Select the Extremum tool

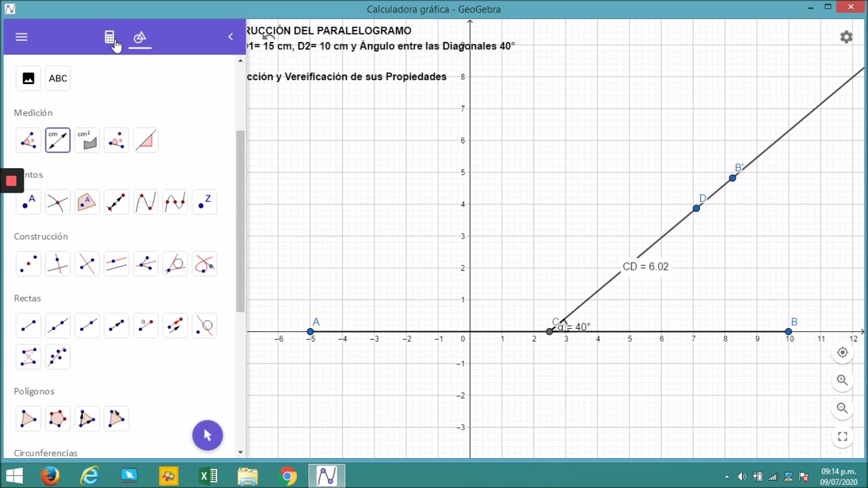click(145, 202)
